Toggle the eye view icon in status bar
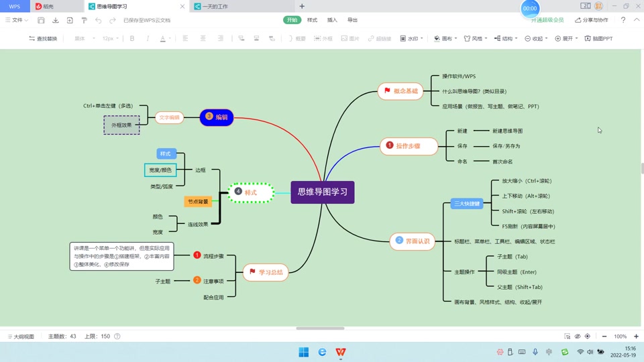The width and height of the screenshot is (644, 362). point(578,336)
